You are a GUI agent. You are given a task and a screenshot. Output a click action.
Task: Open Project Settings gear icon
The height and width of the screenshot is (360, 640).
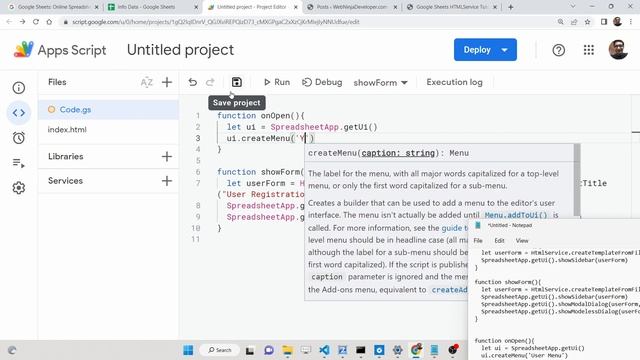pyautogui.click(x=18, y=188)
